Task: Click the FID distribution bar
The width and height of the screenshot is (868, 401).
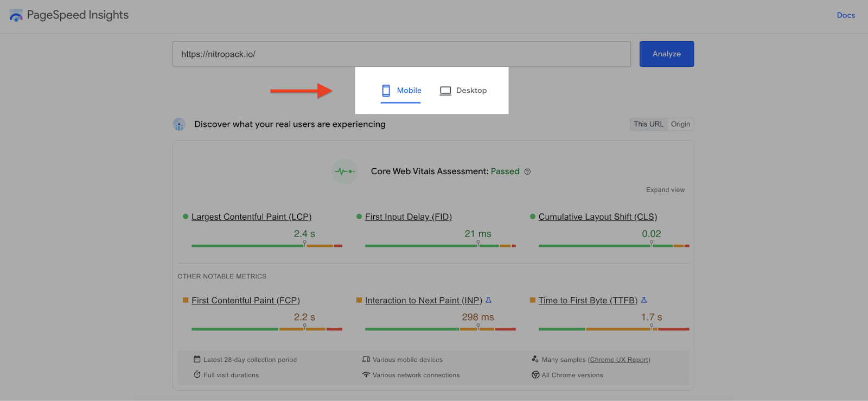Action: click(x=441, y=246)
